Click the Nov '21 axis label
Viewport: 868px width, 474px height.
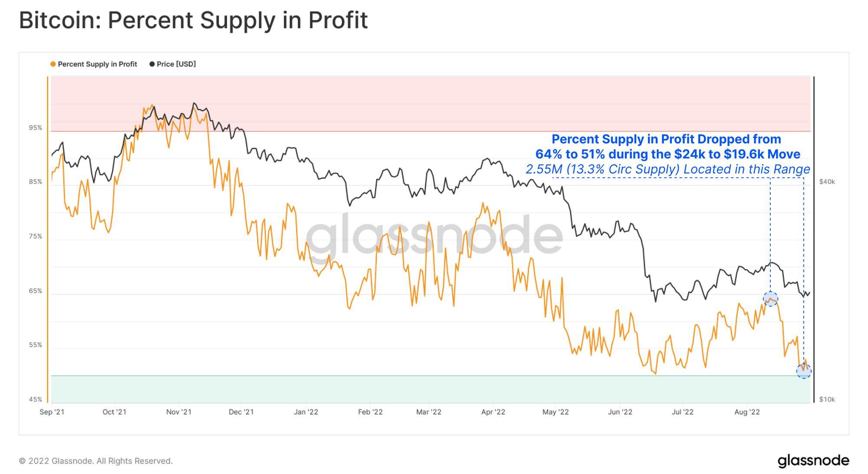(179, 412)
